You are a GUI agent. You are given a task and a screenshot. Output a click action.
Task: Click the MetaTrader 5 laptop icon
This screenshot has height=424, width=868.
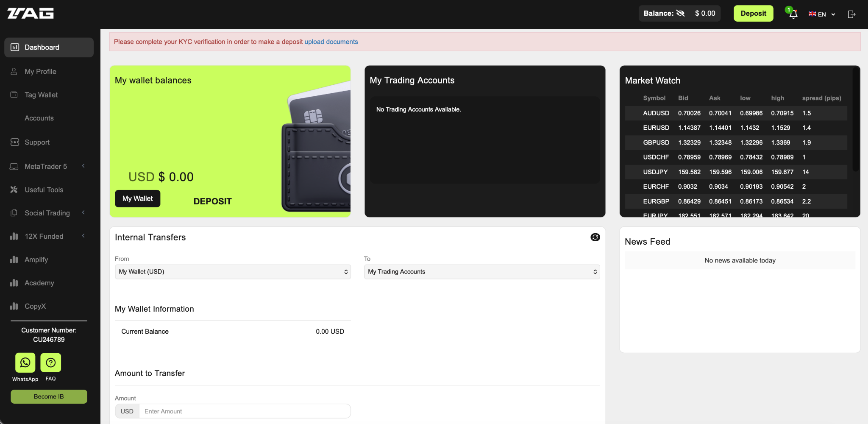pyautogui.click(x=14, y=166)
